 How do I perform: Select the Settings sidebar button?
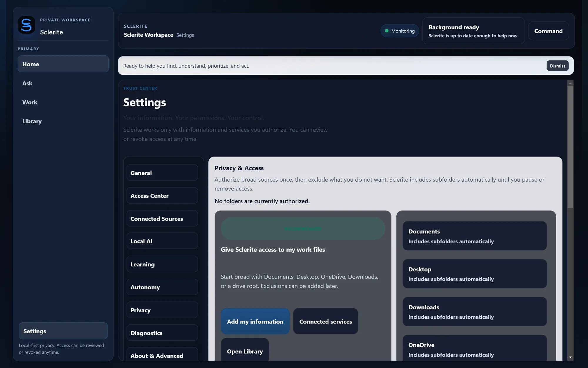63,331
